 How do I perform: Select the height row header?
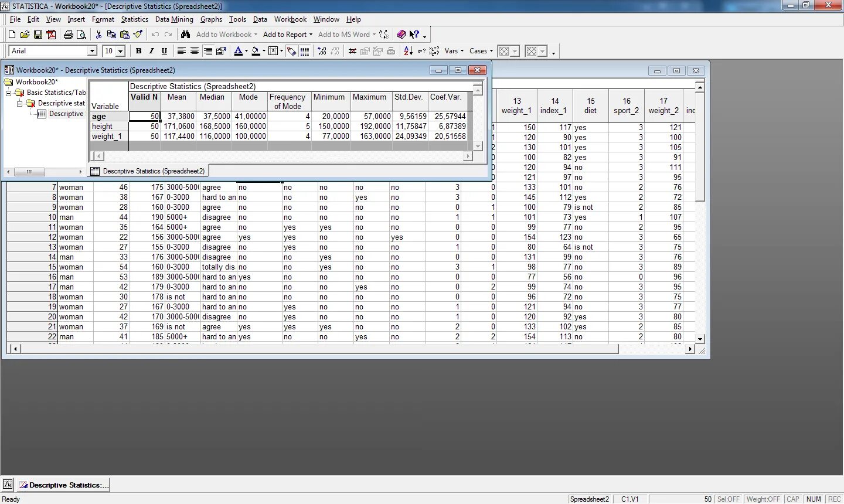pyautogui.click(x=109, y=126)
